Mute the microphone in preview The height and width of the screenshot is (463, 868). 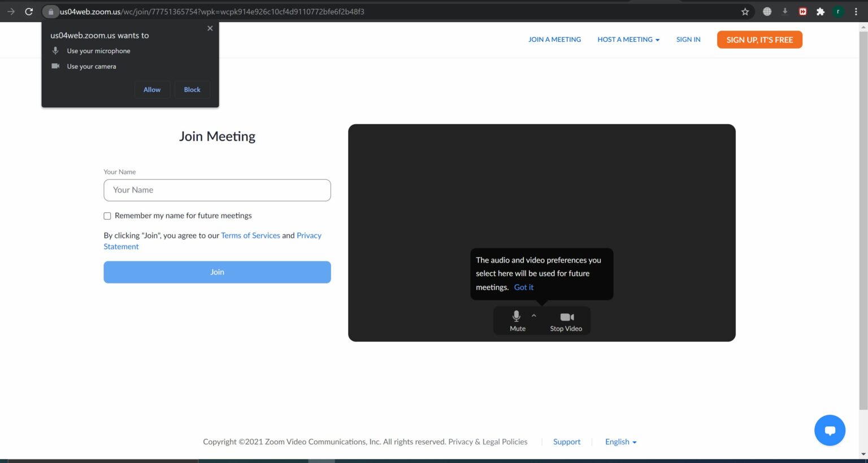tap(517, 321)
